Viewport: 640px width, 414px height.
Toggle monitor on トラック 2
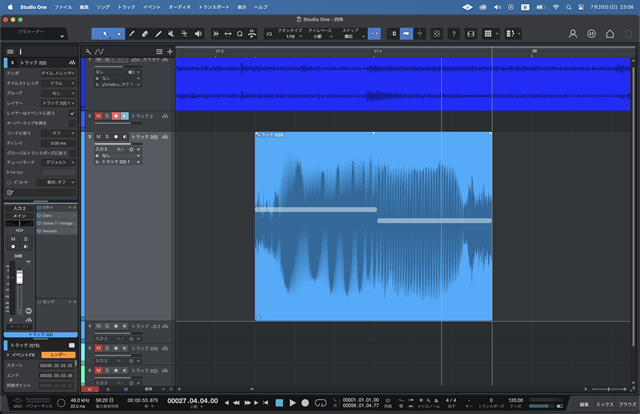pos(124,116)
